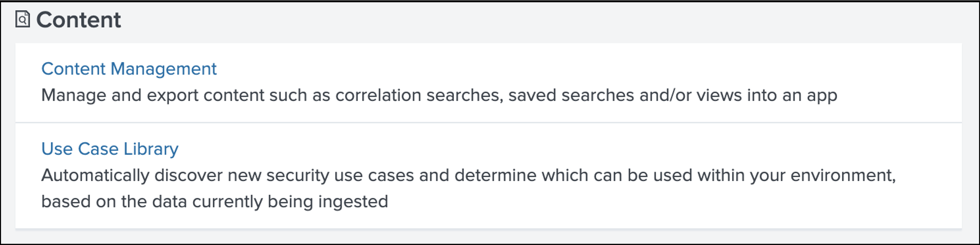Open the Use Case Library link

(110, 149)
